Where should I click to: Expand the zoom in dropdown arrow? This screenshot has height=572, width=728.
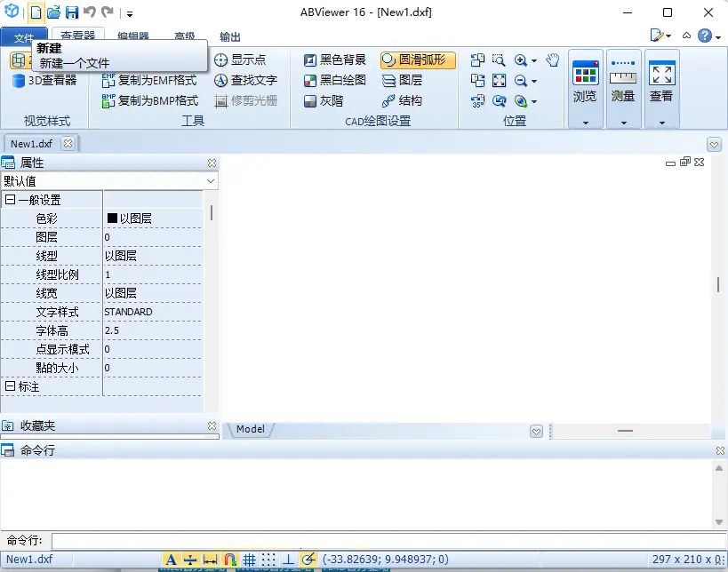(x=534, y=60)
